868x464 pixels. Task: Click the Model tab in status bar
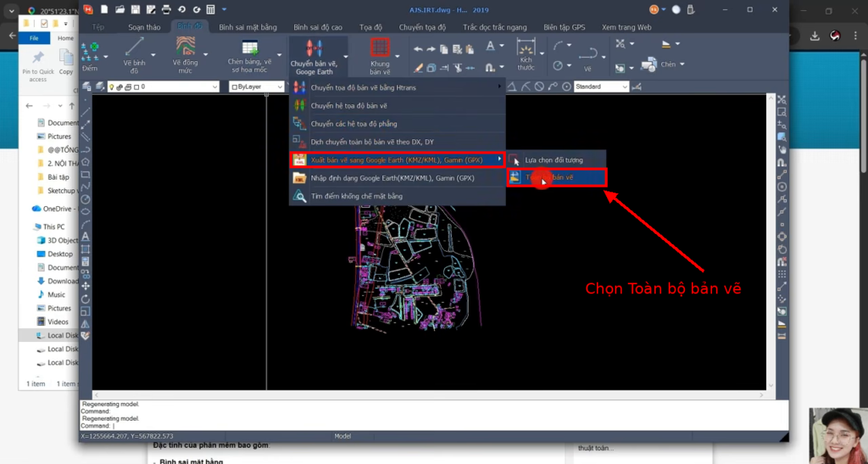(x=342, y=436)
